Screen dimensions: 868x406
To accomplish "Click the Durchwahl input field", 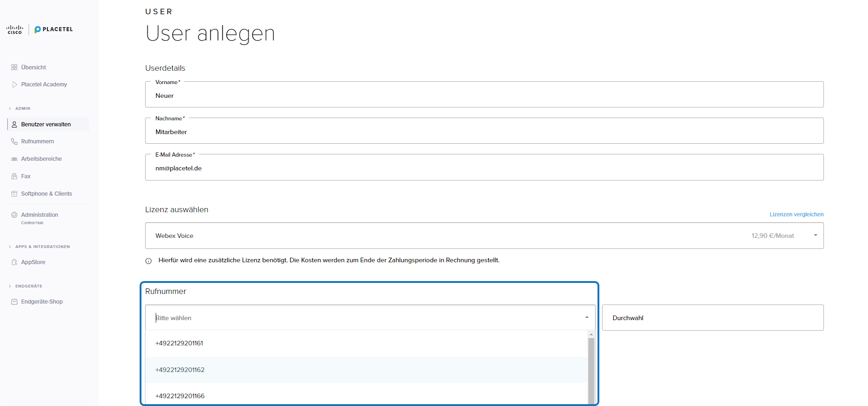I will point(712,318).
